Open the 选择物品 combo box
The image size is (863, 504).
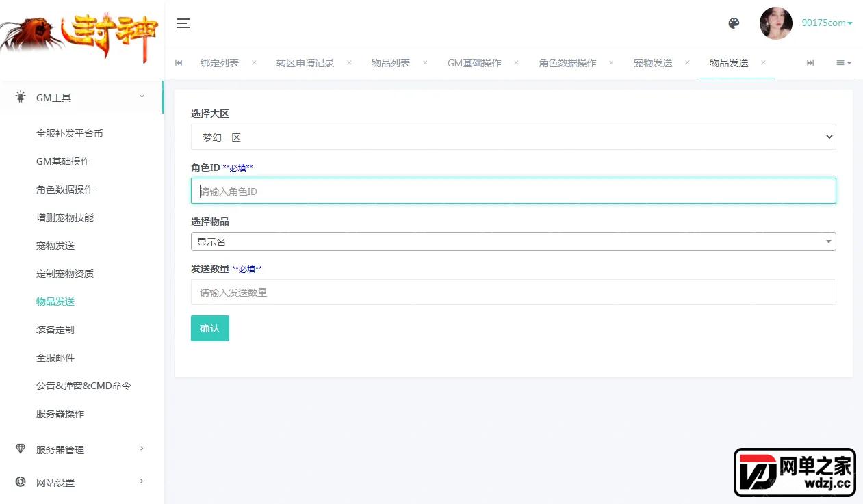(x=513, y=241)
